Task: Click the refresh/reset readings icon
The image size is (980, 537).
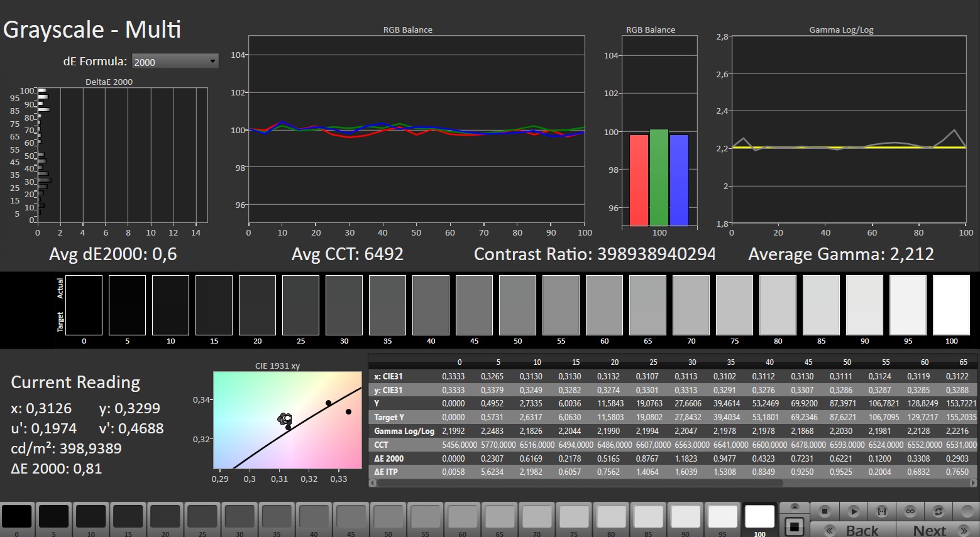Action: (x=939, y=511)
